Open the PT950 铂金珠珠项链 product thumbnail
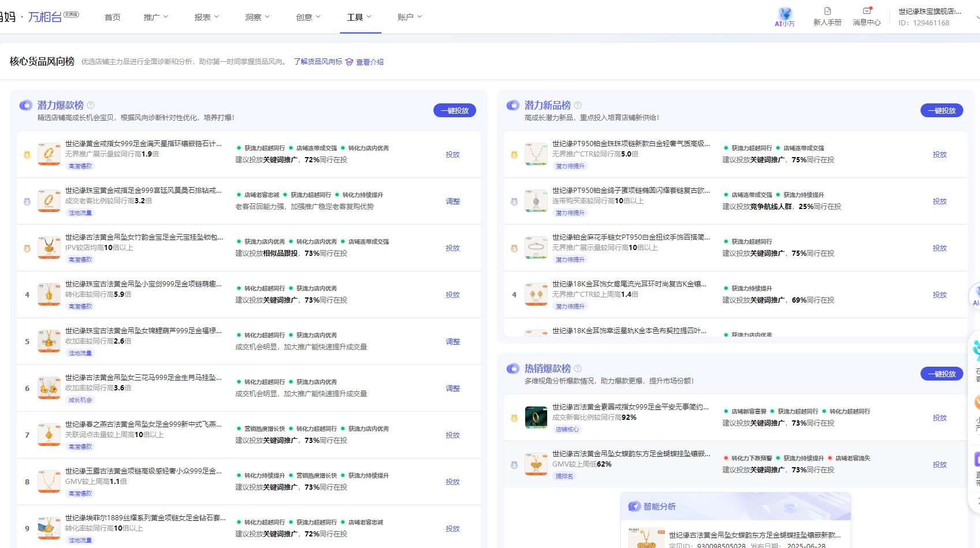This screenshot has width=980, height=548. click(536, 154)
